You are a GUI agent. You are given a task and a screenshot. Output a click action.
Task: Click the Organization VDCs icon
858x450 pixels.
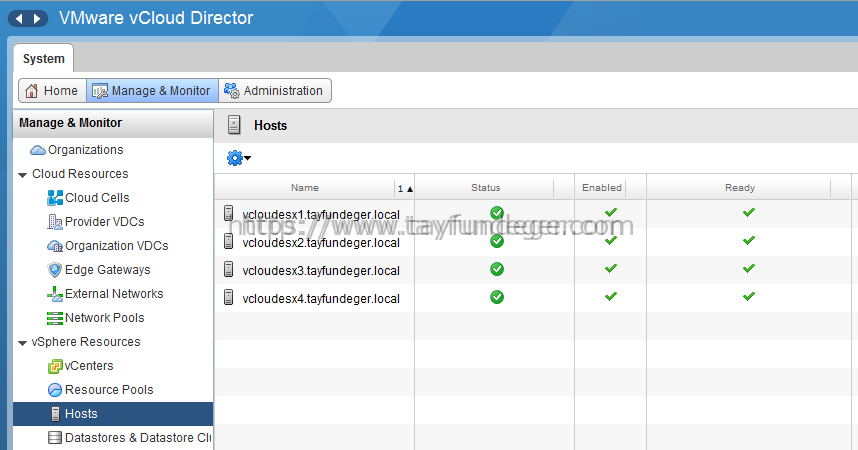pyautogui.click(x=55, y=246)
